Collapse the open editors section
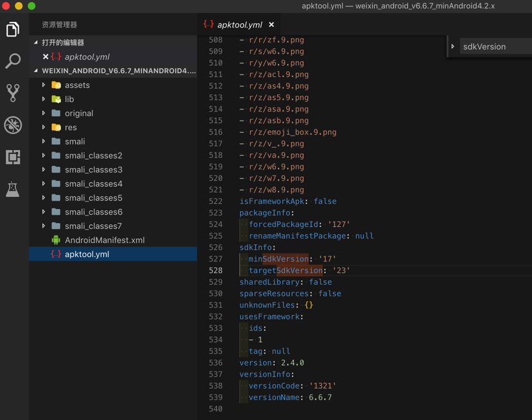 [36, 42]
